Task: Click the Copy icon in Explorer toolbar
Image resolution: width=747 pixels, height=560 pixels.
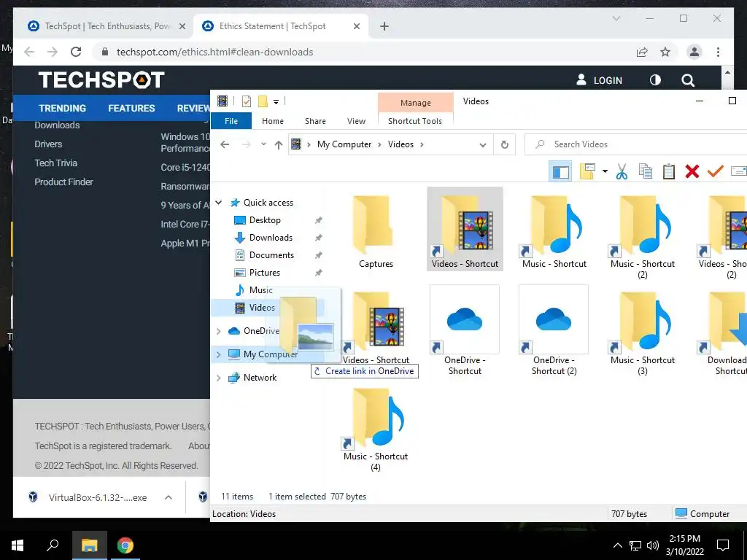Action: click(646, 171)
